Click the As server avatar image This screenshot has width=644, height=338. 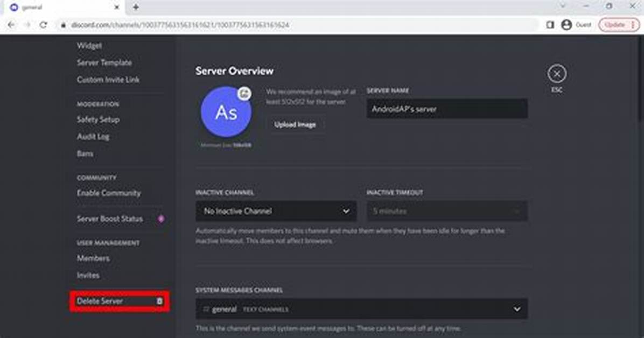click(226, 112)
